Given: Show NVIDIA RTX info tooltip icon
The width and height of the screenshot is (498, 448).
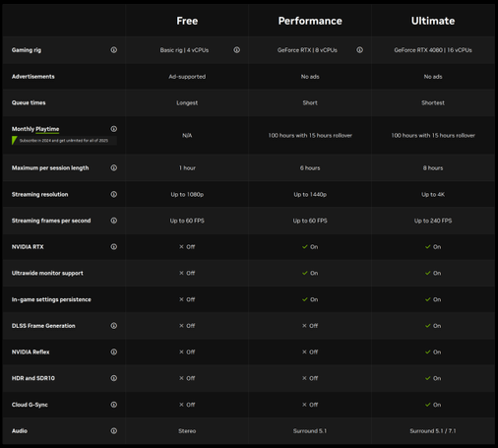Looking at the screenshot, I should tap(114, 246).
